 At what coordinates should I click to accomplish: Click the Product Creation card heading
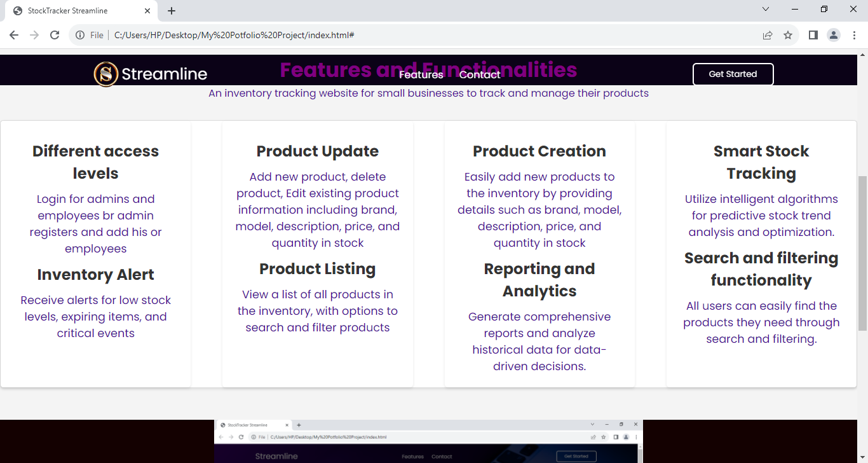tap(539, 151)
